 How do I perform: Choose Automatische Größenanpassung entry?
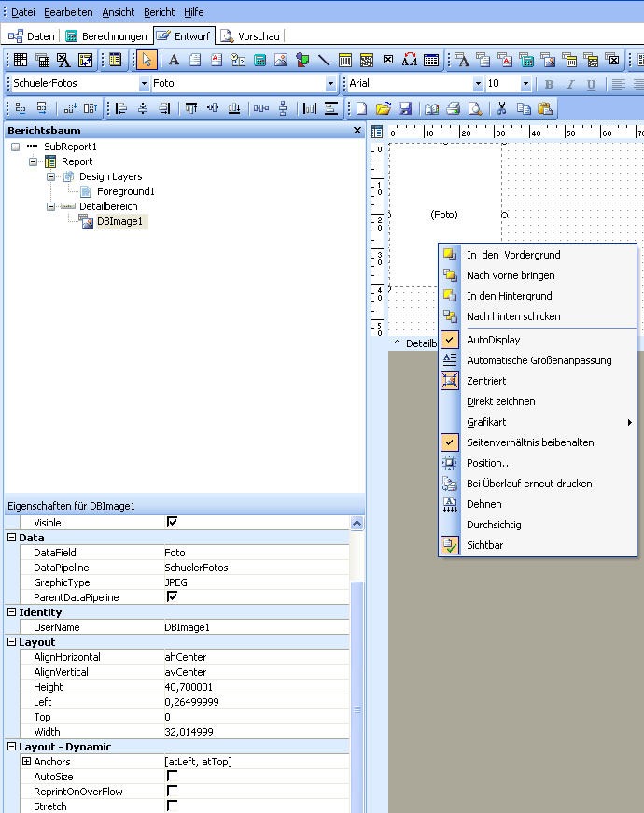(x=538, y=360)
